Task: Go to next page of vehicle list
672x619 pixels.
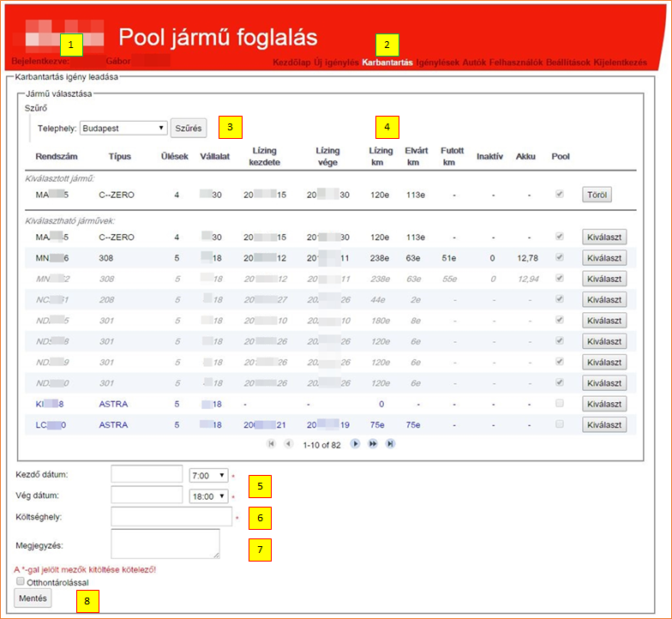Action: pos(355,444)
